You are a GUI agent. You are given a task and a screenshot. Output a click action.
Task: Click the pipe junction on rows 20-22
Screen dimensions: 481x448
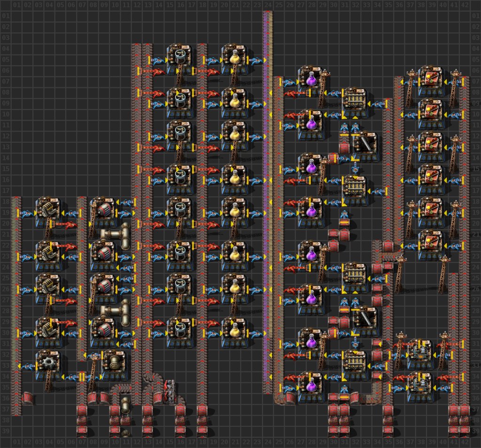pos(116,236)
